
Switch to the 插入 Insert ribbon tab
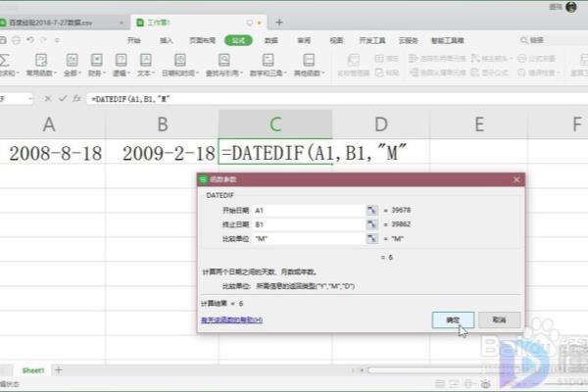pos(167,40)
